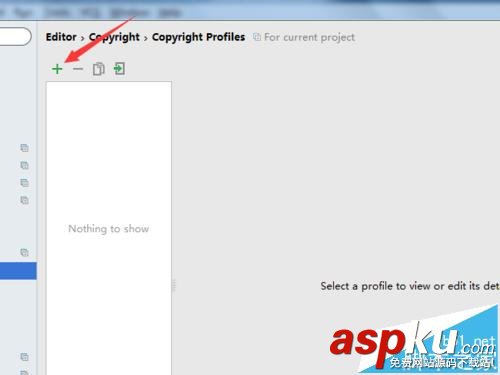Copy profile using the duplicate pages icon
500x375 pixels.
pos(99,69)
